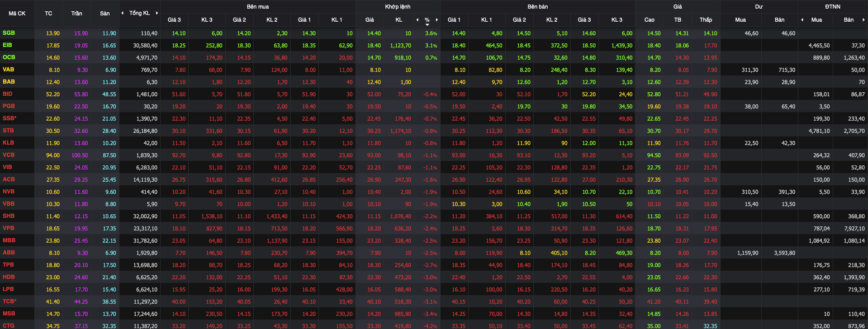Open the EIB stock ticker
This screenshot has height=329, width=868.
pos(7,45)
